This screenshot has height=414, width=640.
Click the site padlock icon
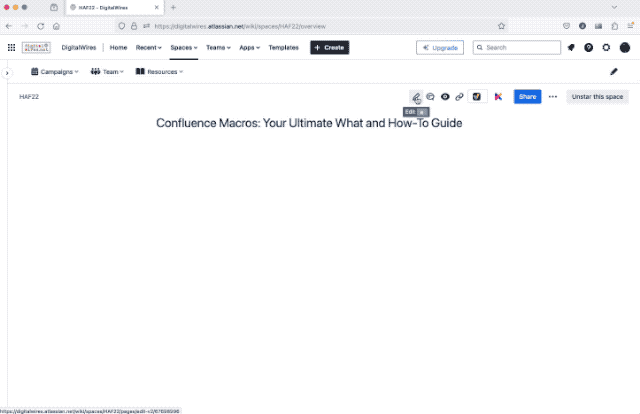coord(134,26)
